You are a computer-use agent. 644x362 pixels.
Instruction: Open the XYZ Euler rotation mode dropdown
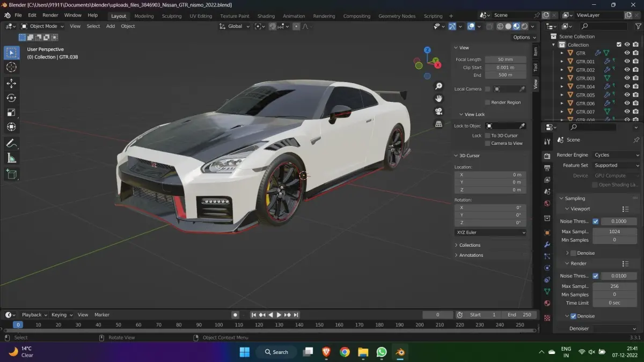(491, 232)
